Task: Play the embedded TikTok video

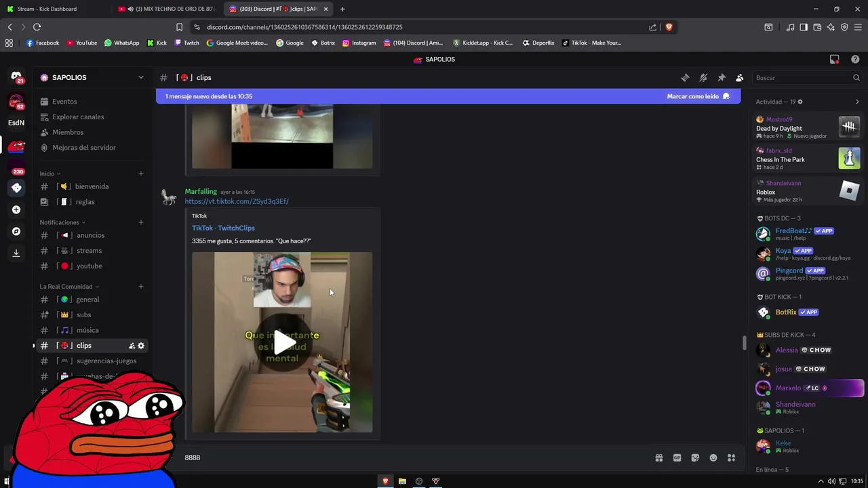Action: click(282, 342)
